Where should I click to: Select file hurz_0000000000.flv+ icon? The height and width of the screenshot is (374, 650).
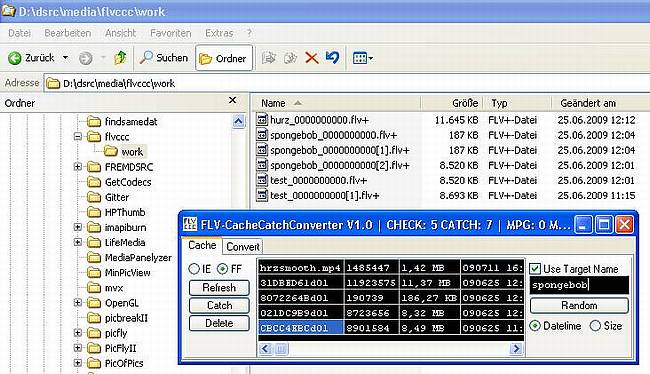pos(262,120)
